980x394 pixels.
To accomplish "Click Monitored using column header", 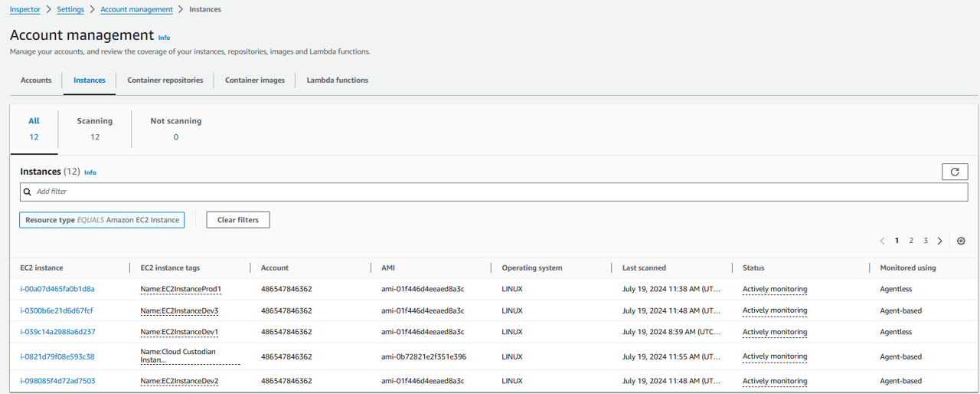I will tap(908, 268).
